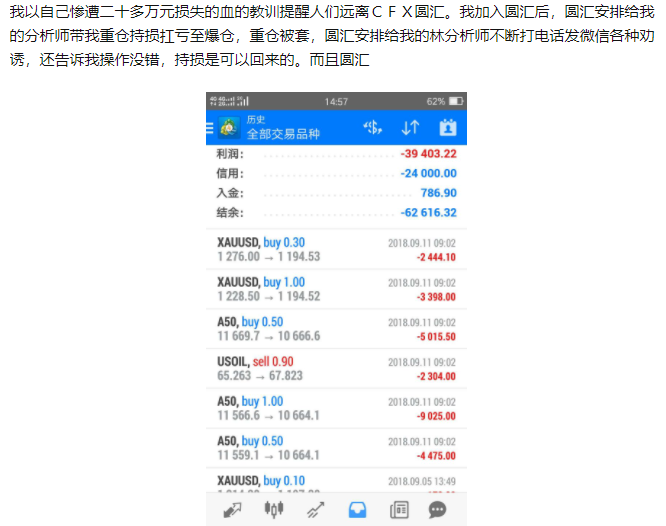Viewport: 666px width, 526px height.
Task: Select the XAUUSD buy 0.10 trade row
Action: [336, 481]
